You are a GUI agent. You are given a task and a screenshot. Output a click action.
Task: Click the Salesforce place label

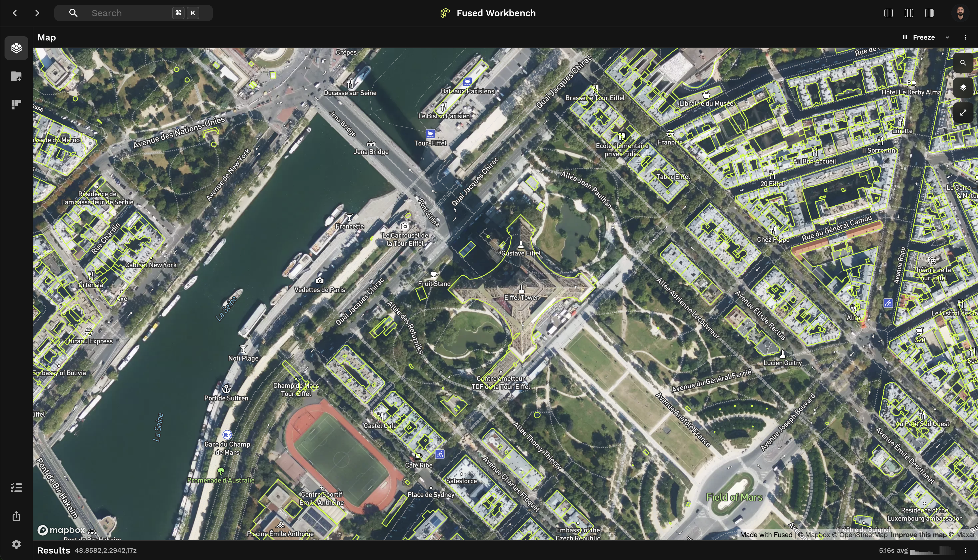coord(461,481)
